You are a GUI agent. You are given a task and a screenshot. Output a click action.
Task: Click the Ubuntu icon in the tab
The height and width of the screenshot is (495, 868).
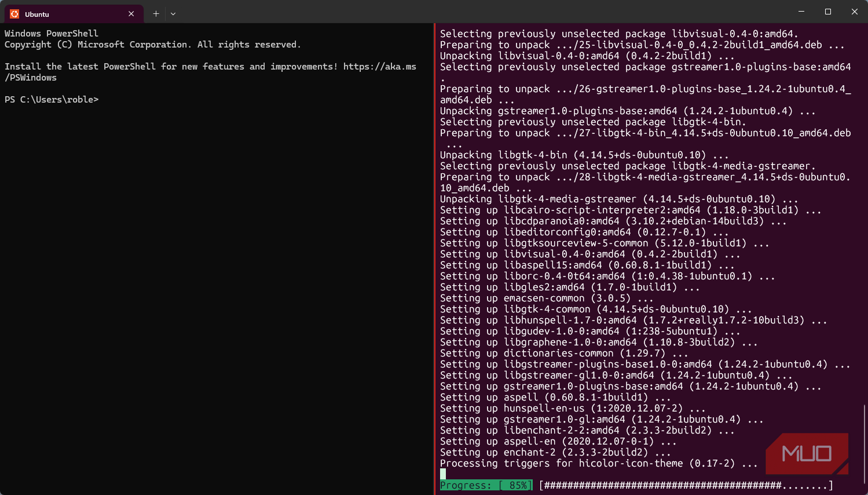pyautogui.click(x=14, y=14)
